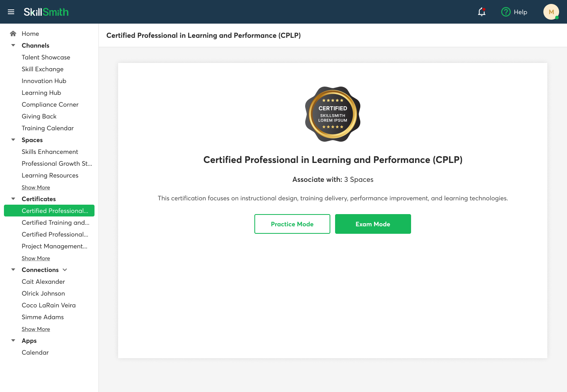This screenshot has width=567, height=392.
Task: Collapse the Connections section triangle
Action: 13,270
